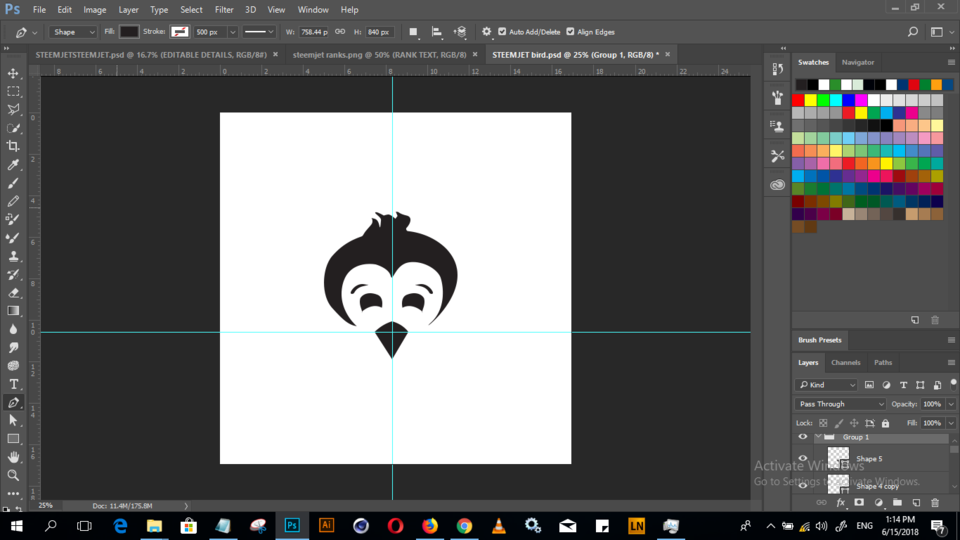This screenshot has width=960, height=540.
Task: Toggle lock transparent pixels
Action: (x=823, y=423)
